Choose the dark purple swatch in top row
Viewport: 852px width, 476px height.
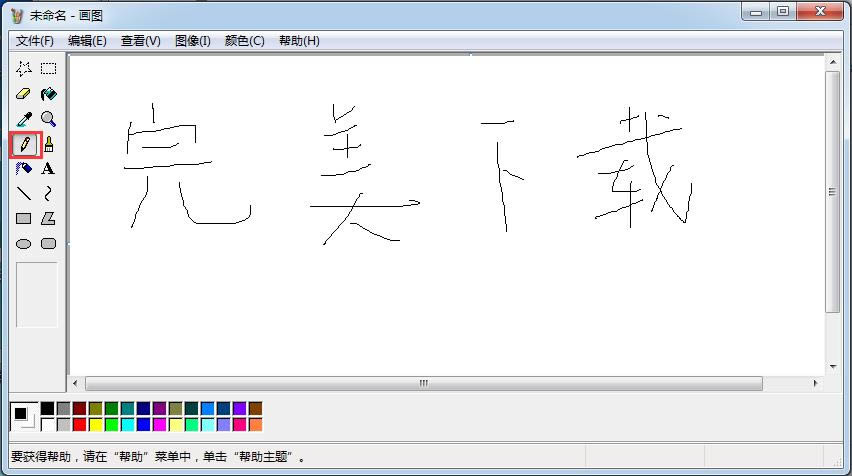pos(159,409)
